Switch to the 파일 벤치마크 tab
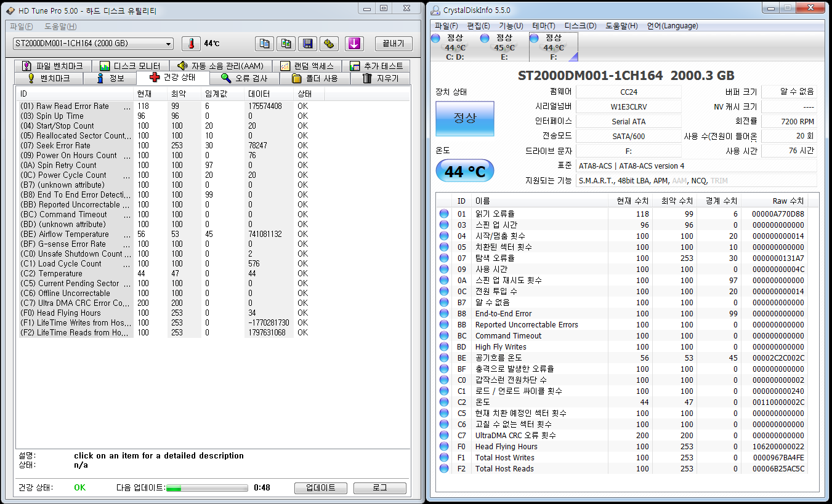The image size is (832, 504). click(52, 66)
